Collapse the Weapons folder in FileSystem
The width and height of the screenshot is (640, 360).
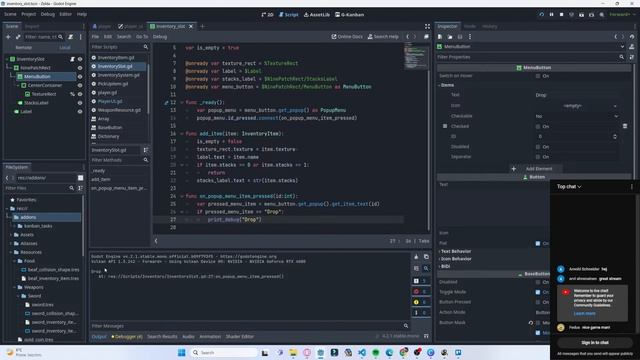pyautogui.click(x=15, y=287)
